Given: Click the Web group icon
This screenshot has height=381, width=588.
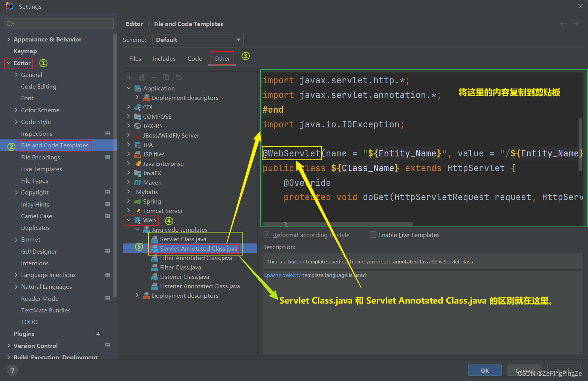Looking at the screenshot, I should 138,220.
